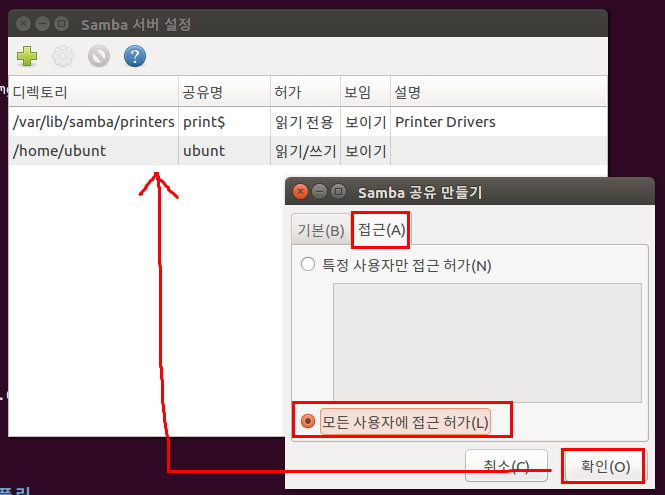Sort by the 공유명 column header
This screenshot has width=665, height=495.
[x=224, y=92]
